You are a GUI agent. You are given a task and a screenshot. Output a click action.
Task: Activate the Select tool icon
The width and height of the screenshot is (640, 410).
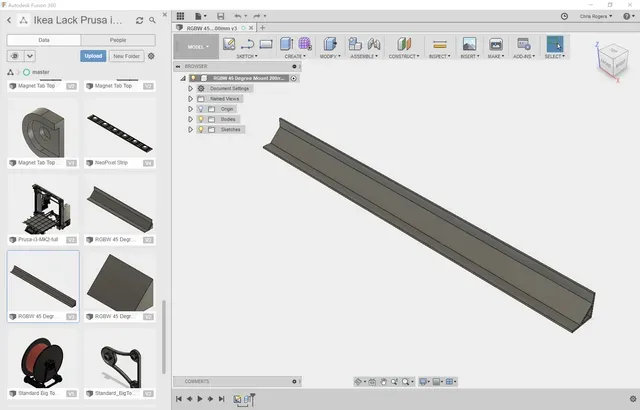click(x=555, y=44)
